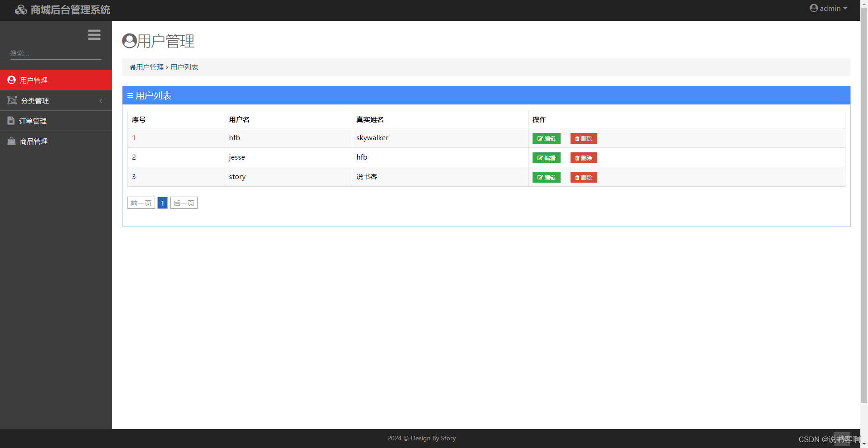Click the 订单管理 document icon
Screen dimensions: 868x448
click(x=11, y=121)
